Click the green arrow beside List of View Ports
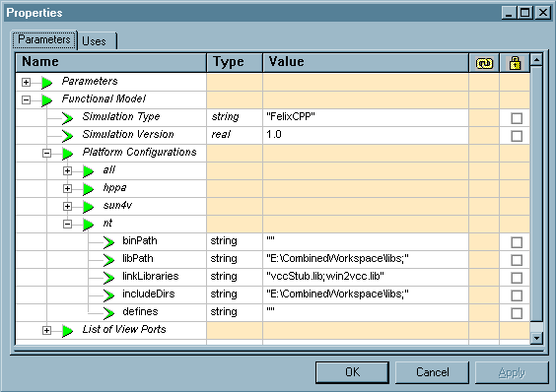This screenshot has height=392, width=556. coord(67,331)
